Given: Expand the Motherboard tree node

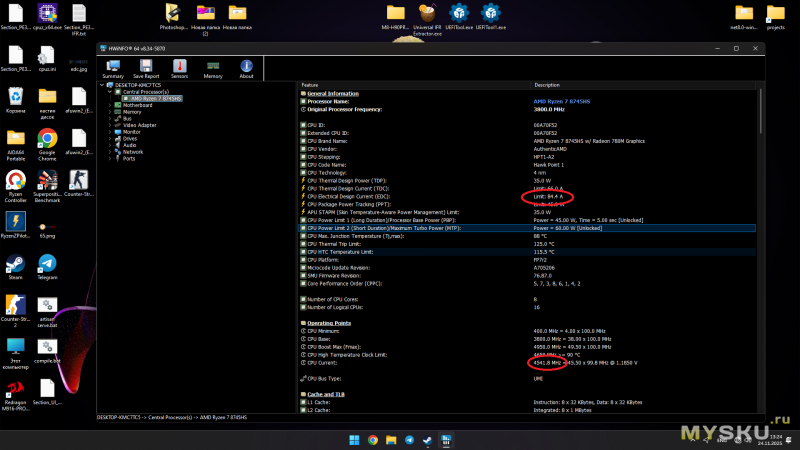Looking at the screenshot, I should [110, 105].
